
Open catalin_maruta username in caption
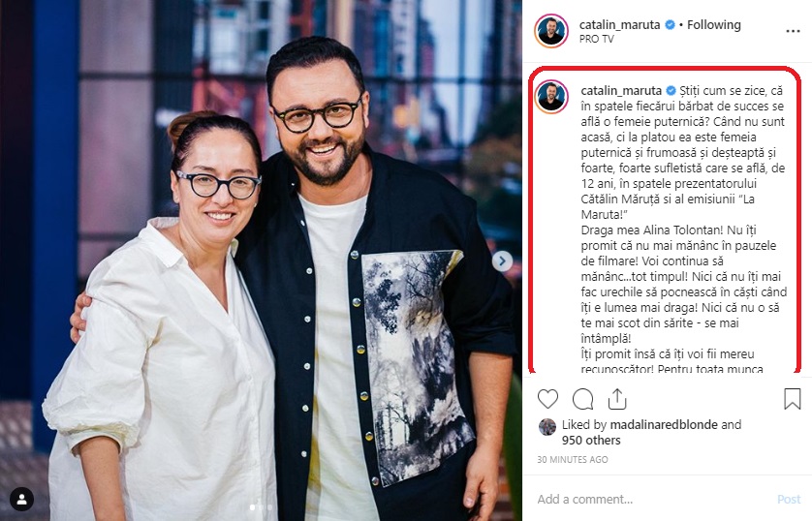point(621,90)
